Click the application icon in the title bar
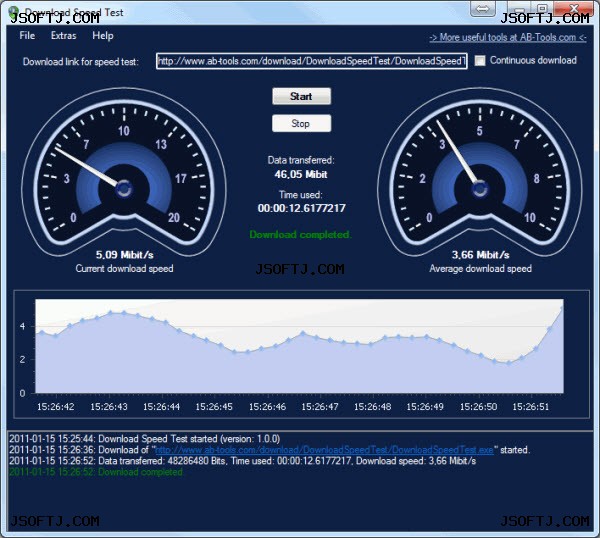 13,11
